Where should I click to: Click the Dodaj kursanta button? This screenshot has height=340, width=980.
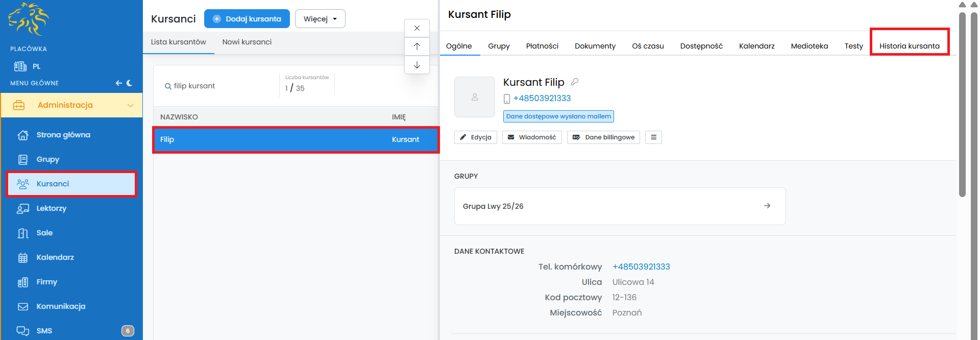click(x=247, y=19)
